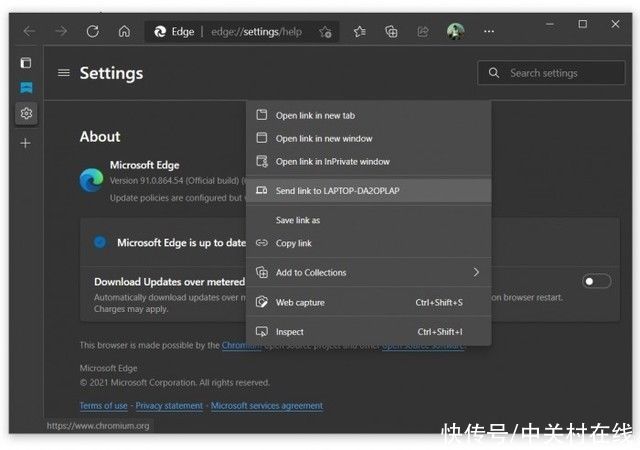Viewport: 640px width, 450px height.
Task: Open the Chromium link
Action: click(x=241, y=345)
